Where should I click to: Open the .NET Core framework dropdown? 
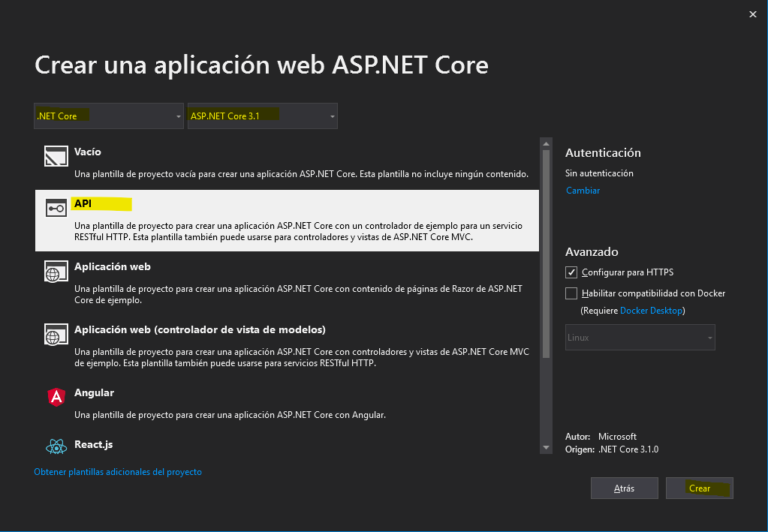(108, 116)
